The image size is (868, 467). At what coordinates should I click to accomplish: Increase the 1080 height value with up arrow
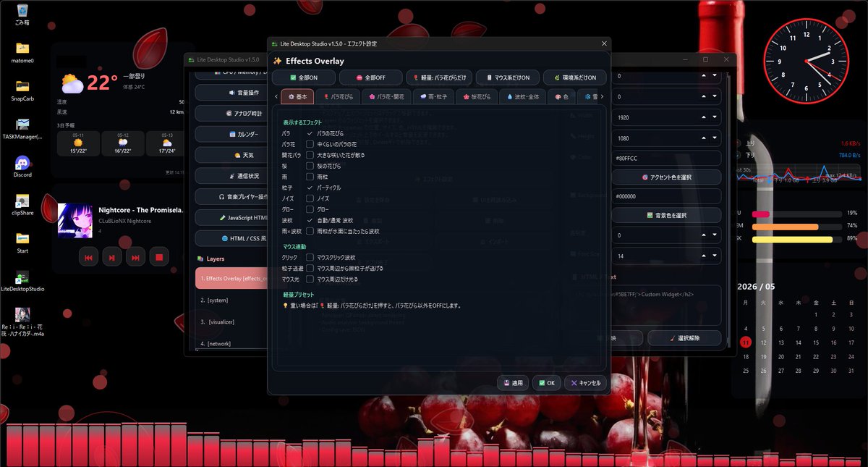coord(705,137)
